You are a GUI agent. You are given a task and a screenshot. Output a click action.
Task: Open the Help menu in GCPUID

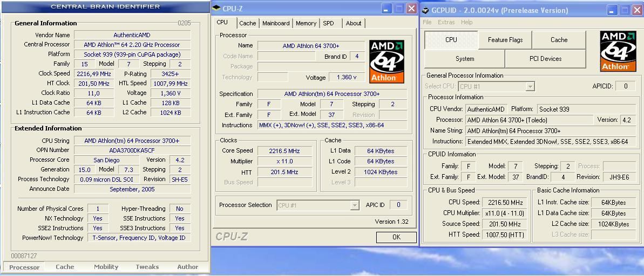[x=466, y=22]
